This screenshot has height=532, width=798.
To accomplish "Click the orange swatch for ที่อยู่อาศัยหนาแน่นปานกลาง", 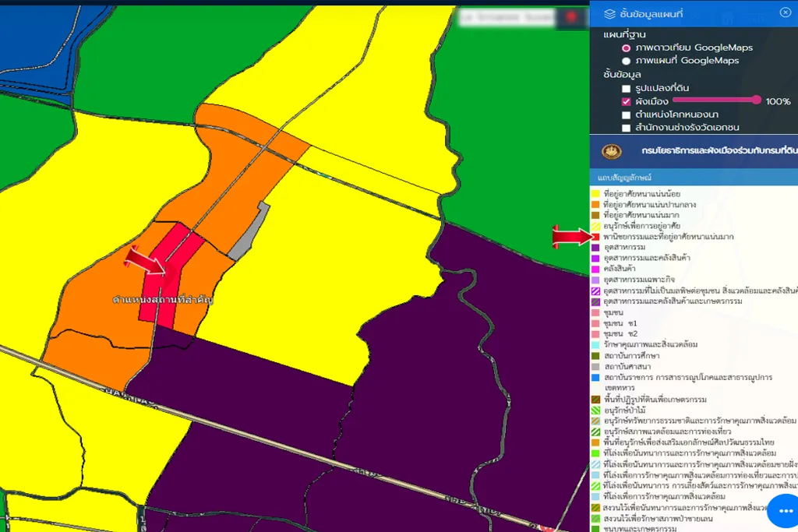I will (x=595, y=204).
